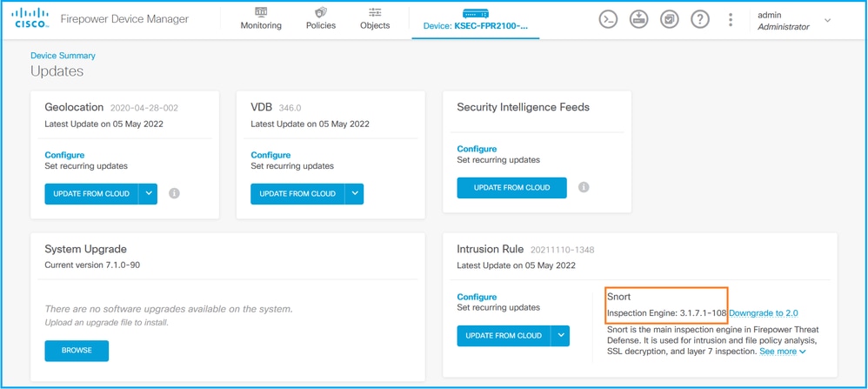This screenshot has height=389, width=868.
Task: Click the Objects sliders icon
Action: pyautogui.click(x=375, y=12)
